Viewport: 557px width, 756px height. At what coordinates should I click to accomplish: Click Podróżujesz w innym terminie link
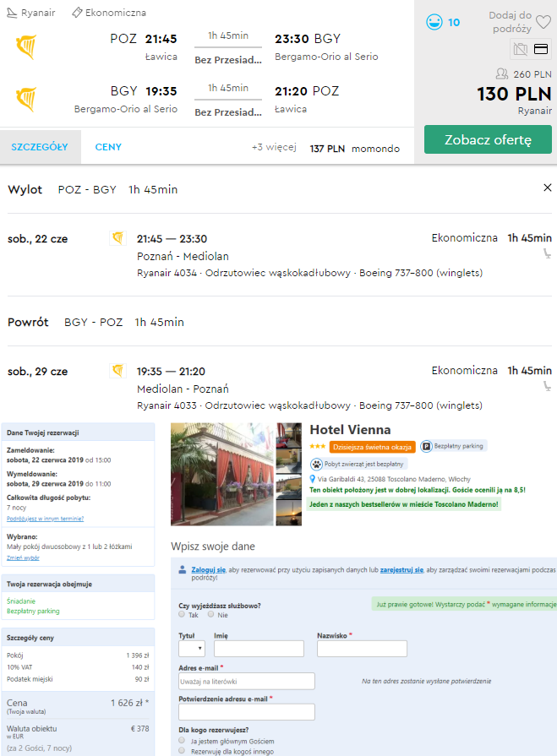tap(46, 519)
